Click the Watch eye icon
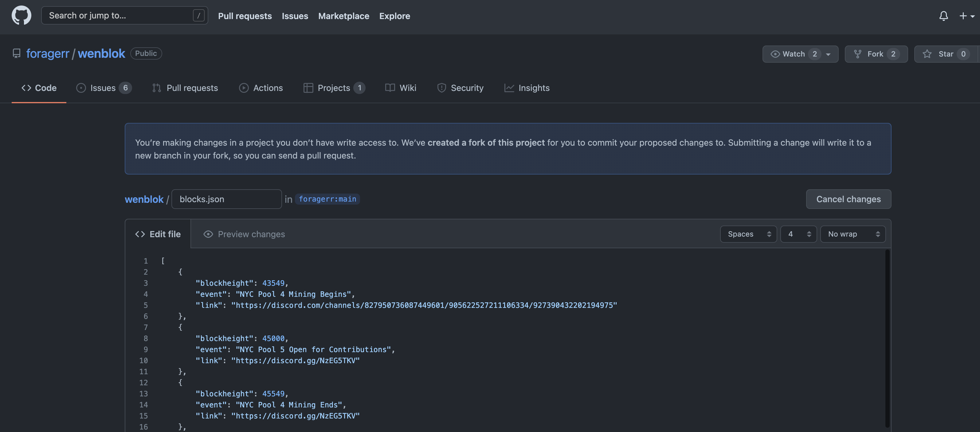Viewport: 980px width, 432px height. click(775, 54)
